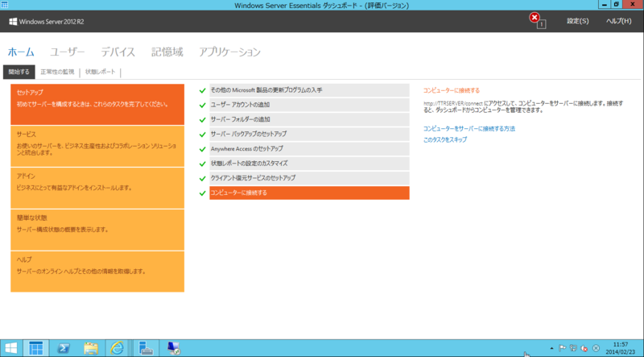Switch to the 記憶域 tab

tap(167, 52)
